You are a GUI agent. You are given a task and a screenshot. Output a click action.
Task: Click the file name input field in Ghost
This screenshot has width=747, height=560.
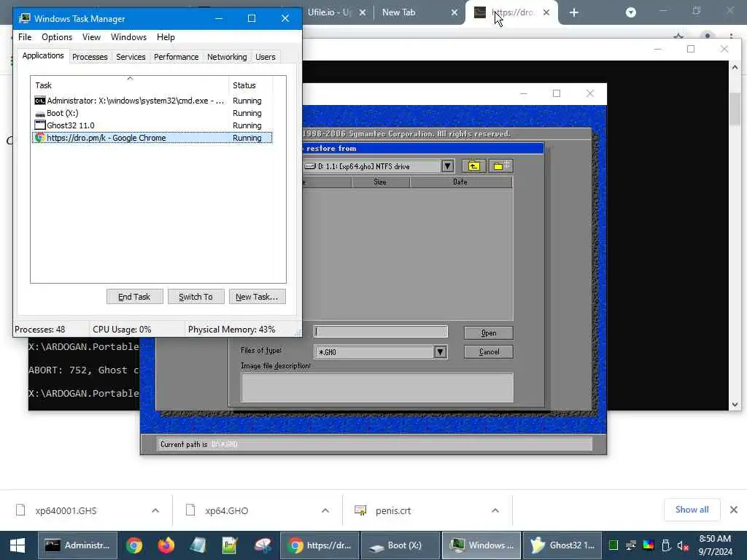381,332
